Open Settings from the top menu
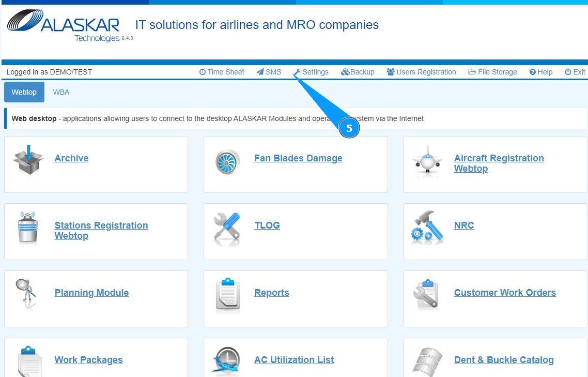The image size is (588, 377). 311,72
